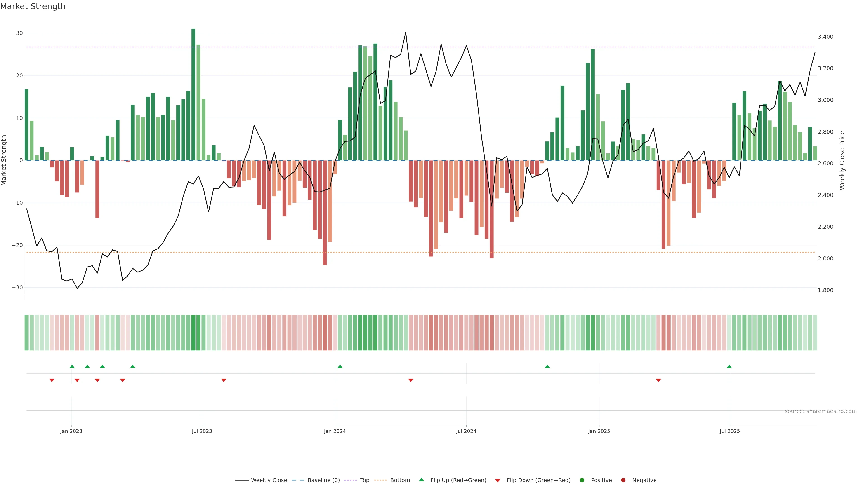Click the green Flip Up legend triangle

pos(421,480)
